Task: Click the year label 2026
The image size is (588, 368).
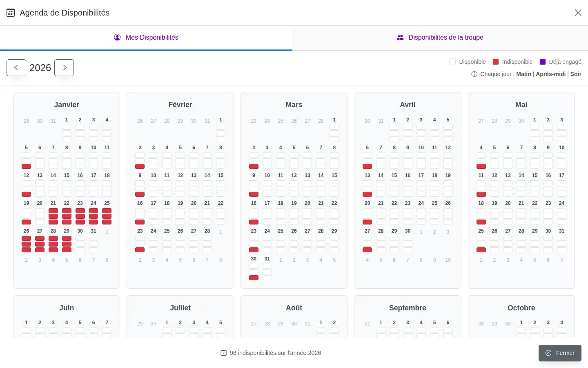Action: coord(40,68)
